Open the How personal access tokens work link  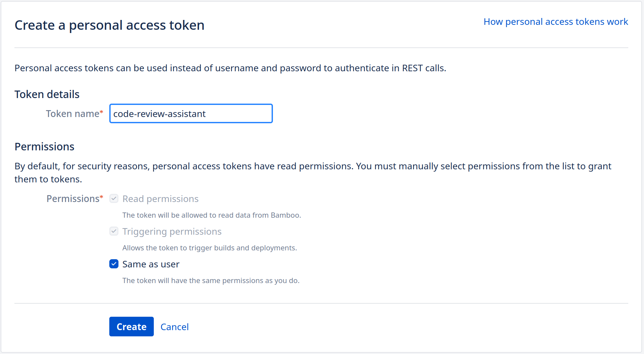(x=556, y=22)
